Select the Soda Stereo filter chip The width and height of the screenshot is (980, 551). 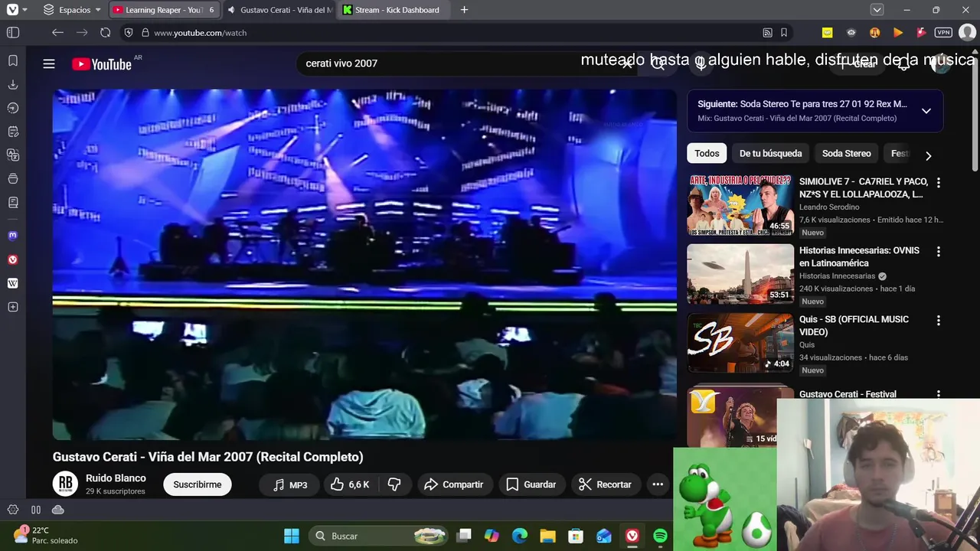(846, 153)
